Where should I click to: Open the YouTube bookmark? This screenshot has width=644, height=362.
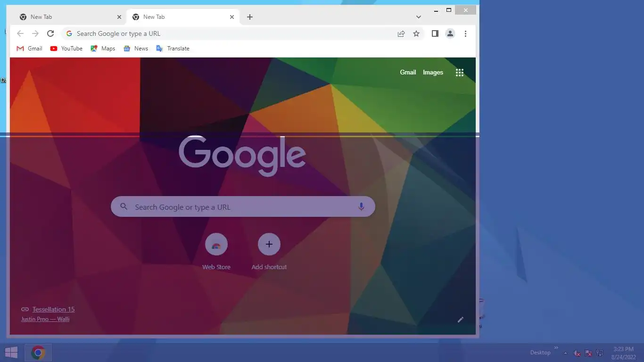(66, 49)
